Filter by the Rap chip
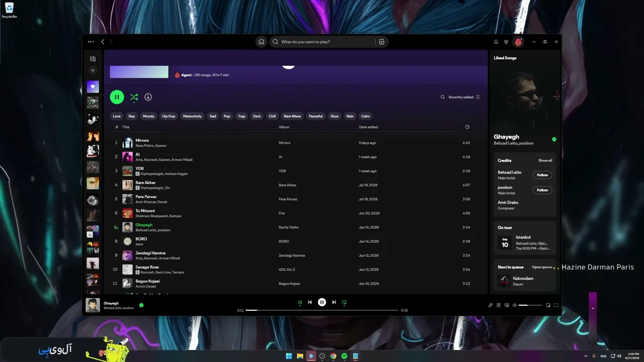This screenshot has height=362, width=644. point(132,116)
